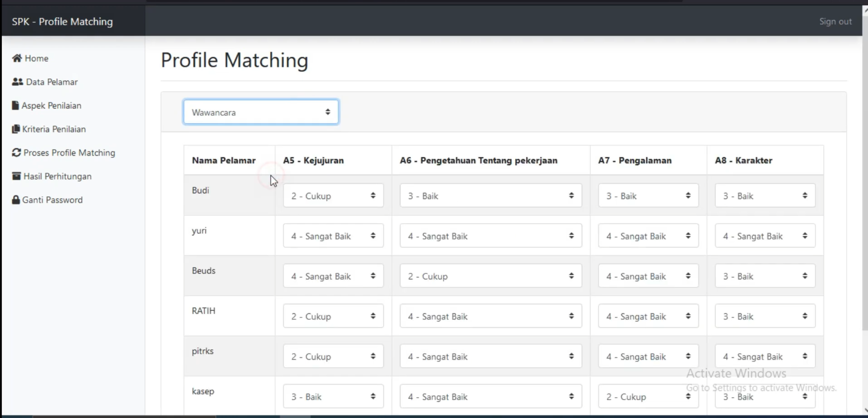Open Budi's A7 Pengalaman dropdown
The width and height of the screenshot is (868, 418).
[x=648, y=196]
